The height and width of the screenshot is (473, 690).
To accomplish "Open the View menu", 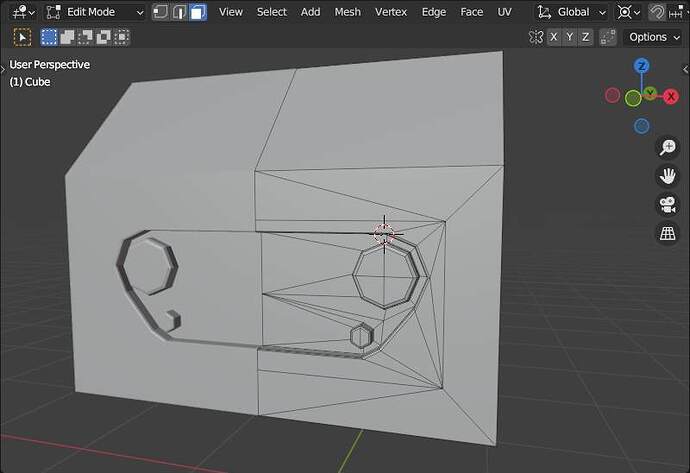I will point(231,12).
